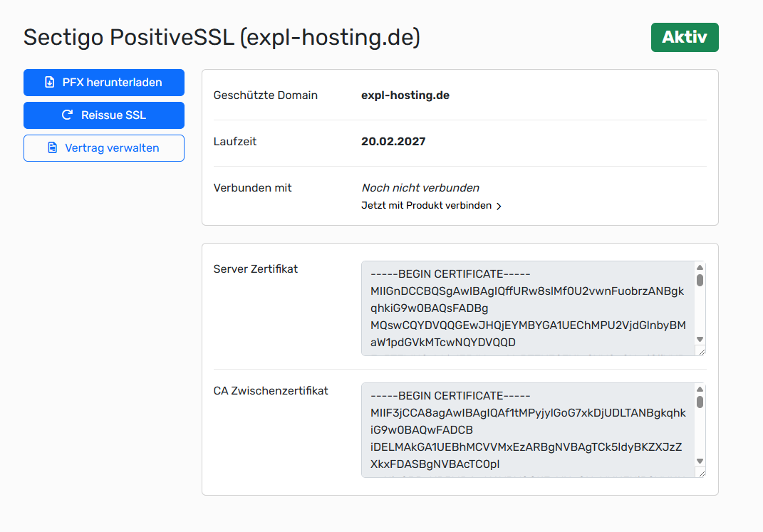Follow the Jetzt mit Produkt verbinden link
The width and height of the screenshot is (763, 532).
point(431,206)
